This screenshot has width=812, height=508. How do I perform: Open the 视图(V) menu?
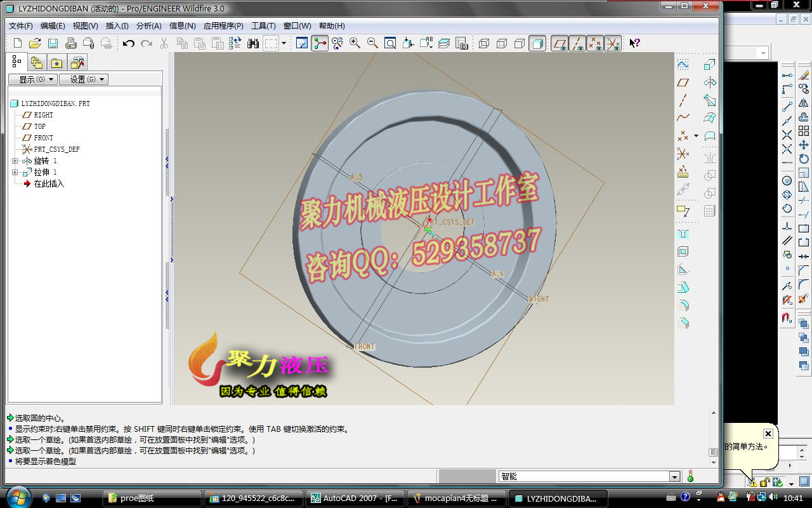tap(86, 26)
